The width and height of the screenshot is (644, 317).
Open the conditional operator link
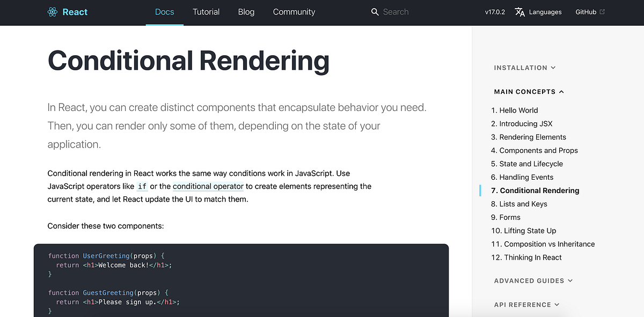(x=208, y=186)
